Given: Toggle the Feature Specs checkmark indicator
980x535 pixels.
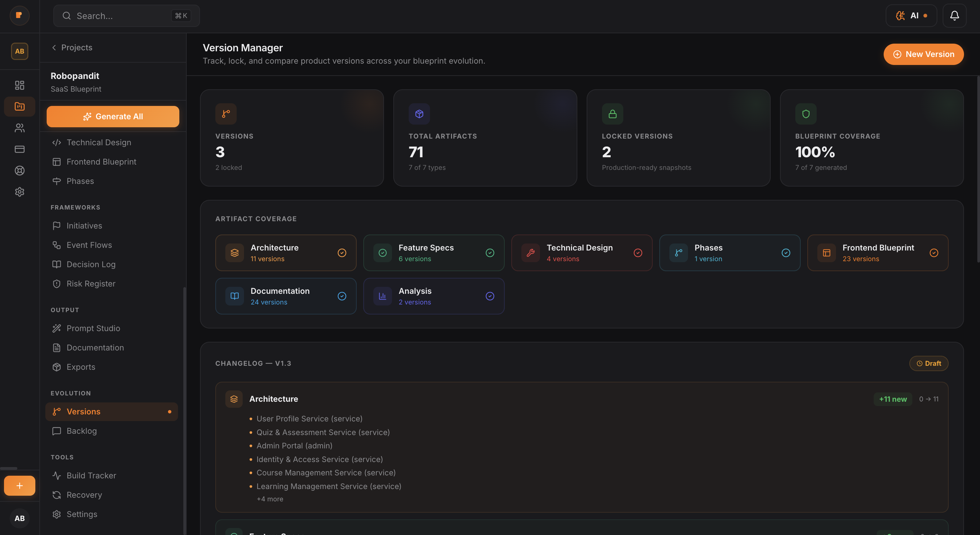Looking at the screenshot, I should point(490,253).
